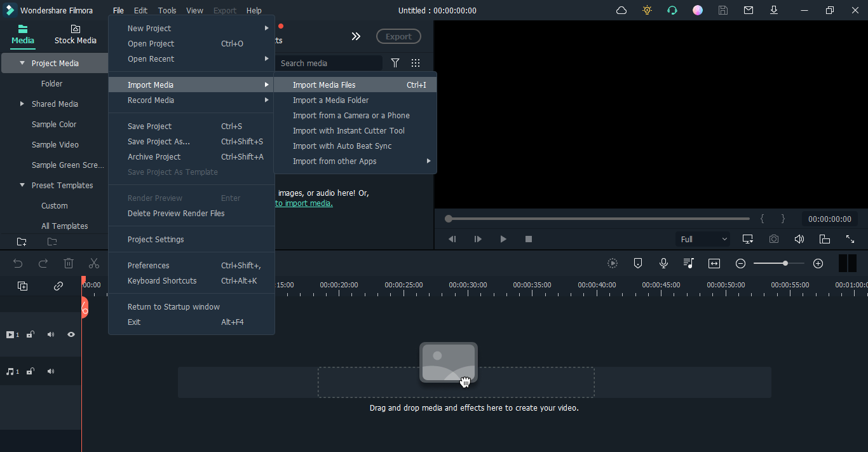The image size is (868, 452).
Task: Click the redo arrow
Action: click(43, 263)
